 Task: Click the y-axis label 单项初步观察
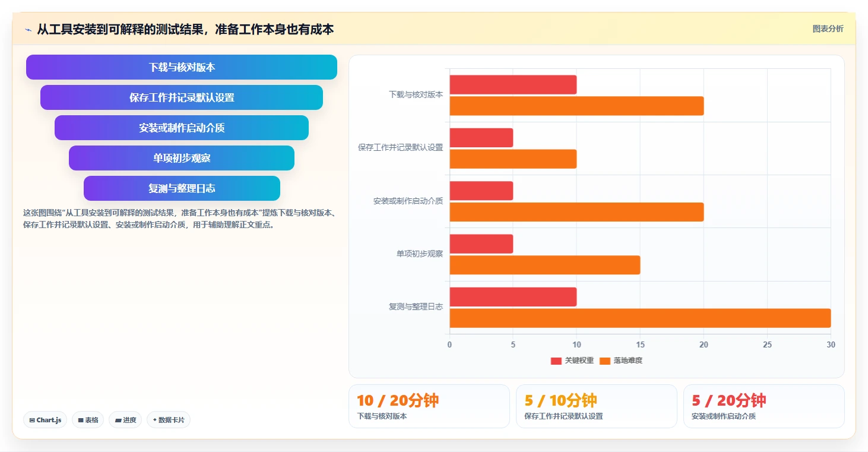420,254
